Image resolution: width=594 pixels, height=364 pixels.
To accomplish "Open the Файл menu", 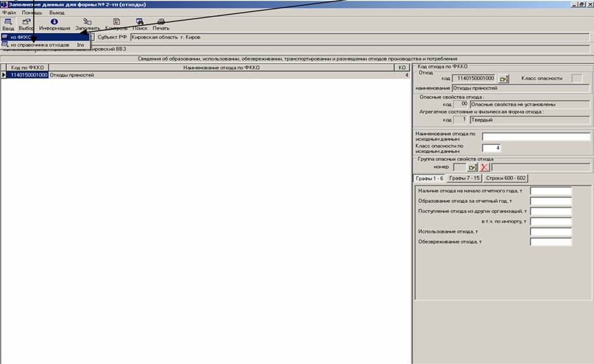I will pos(9,13).
